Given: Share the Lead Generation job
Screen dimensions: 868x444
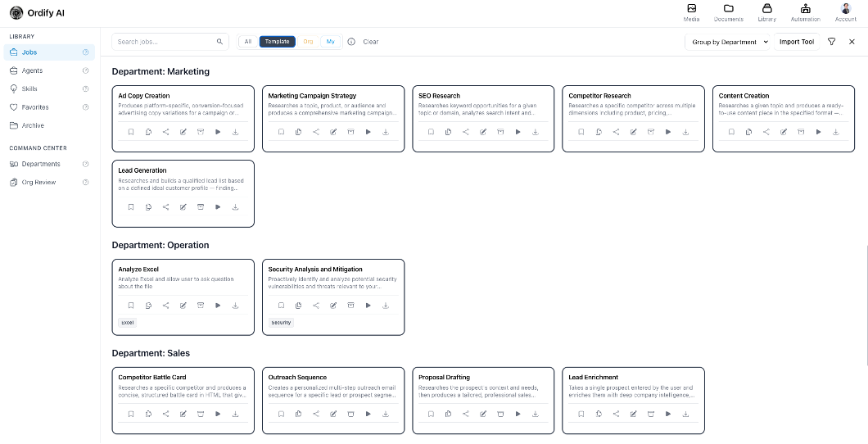Looking at the screenshot, I should tap(165, 207).
